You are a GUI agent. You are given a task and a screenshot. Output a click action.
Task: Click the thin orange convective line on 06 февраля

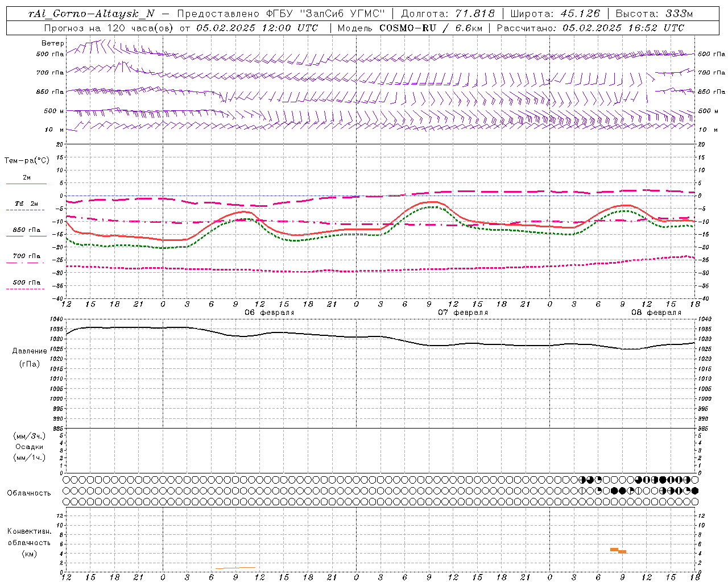(x=235, y=568)
